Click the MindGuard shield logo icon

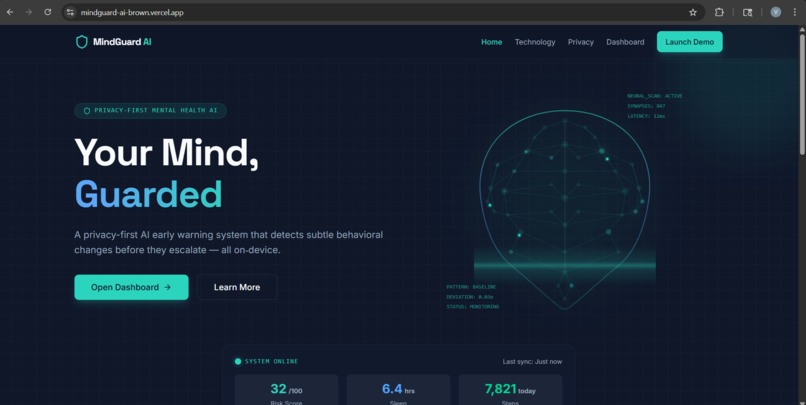(82, 42)
